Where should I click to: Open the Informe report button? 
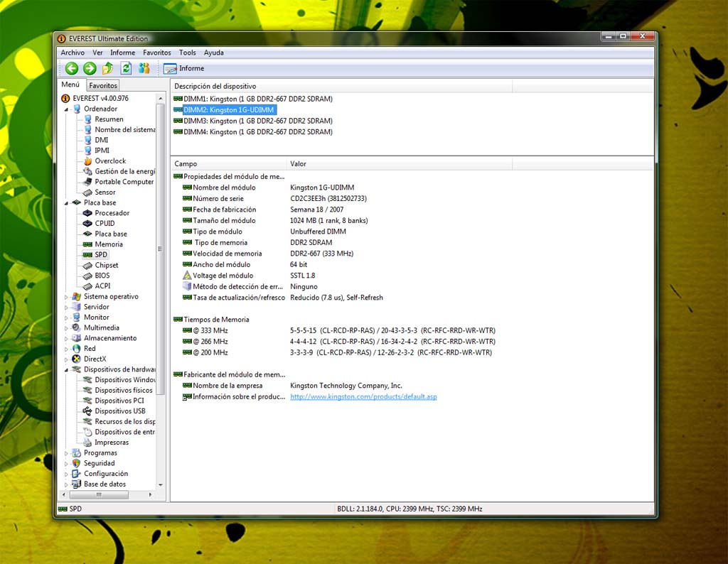point(184,69)
